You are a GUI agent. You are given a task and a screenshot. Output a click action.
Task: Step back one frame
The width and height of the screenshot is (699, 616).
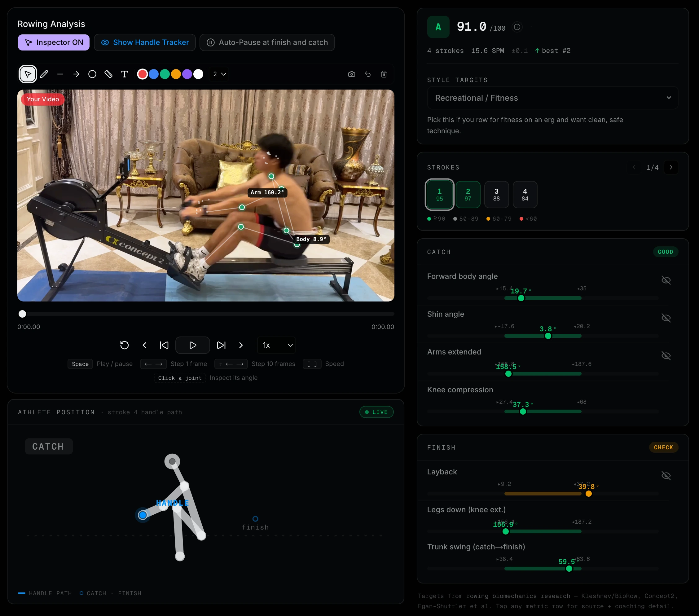[x=144, y=345]
